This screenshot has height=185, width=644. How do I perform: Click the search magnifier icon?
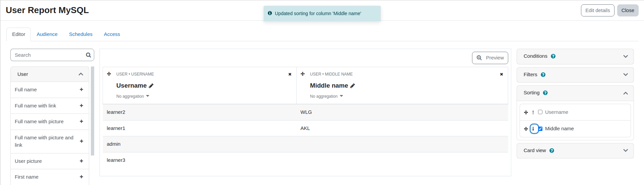pyautogui.click(x=89, y=55)
